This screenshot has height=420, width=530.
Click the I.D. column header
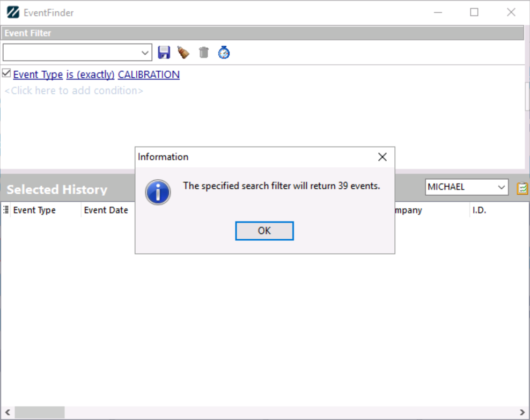tap(479, 210)
